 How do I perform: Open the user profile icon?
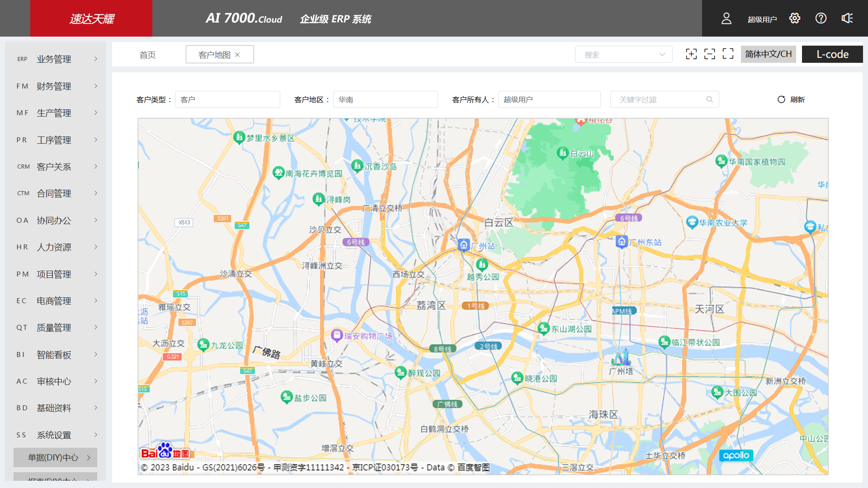tap(726, 18)
